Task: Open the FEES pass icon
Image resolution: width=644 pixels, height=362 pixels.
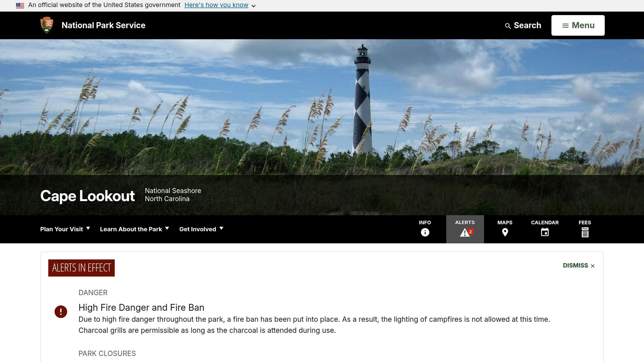Action: click(585, 232)
